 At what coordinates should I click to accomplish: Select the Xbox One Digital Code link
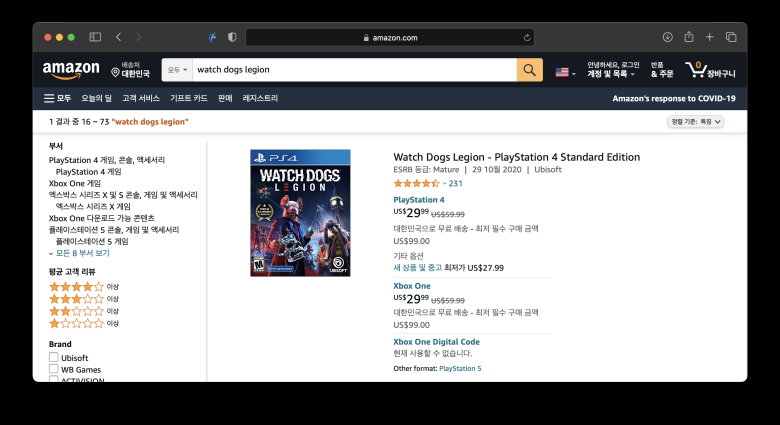pos(436,341)
